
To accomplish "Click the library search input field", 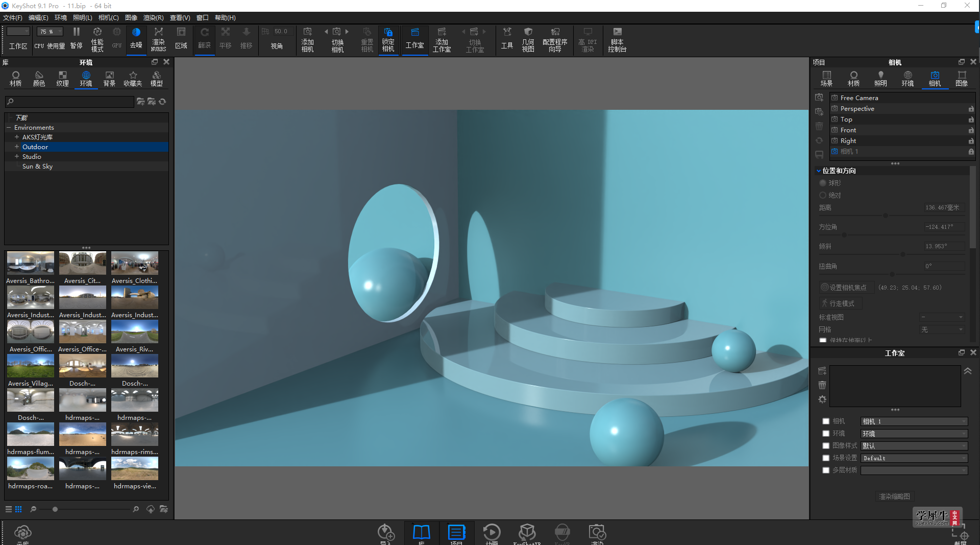I will [69, 102].
